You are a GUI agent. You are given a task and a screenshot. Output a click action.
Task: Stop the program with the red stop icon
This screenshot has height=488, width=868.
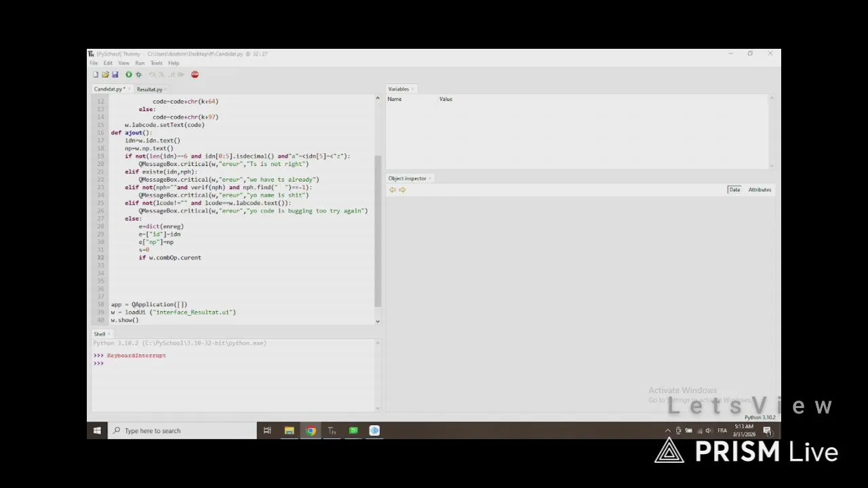(195, 75)
